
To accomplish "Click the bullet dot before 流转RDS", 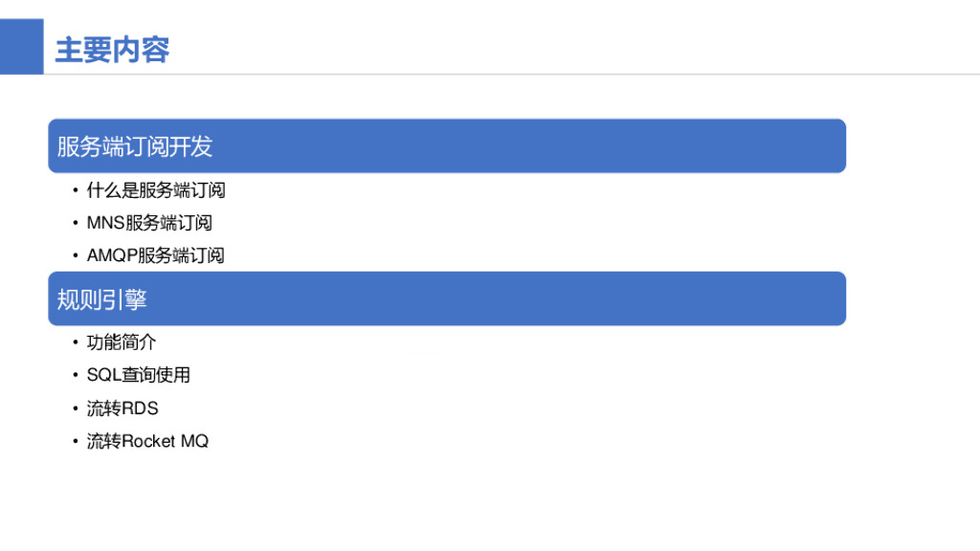I will coord(75,408).
